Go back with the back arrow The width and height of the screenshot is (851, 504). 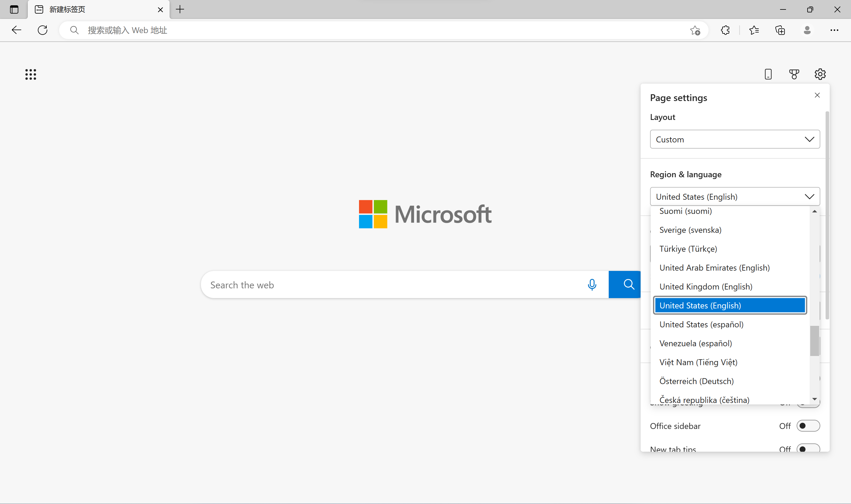click(16, 30)
